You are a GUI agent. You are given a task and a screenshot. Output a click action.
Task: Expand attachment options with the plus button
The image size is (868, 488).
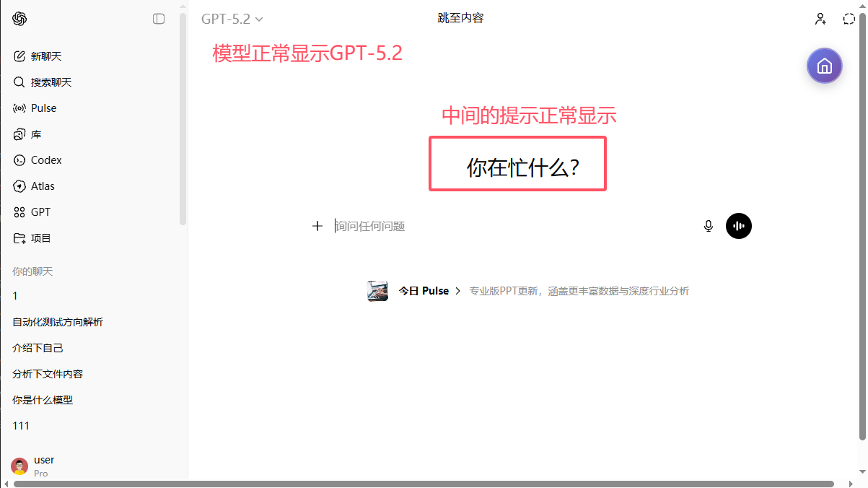[317, 226]
